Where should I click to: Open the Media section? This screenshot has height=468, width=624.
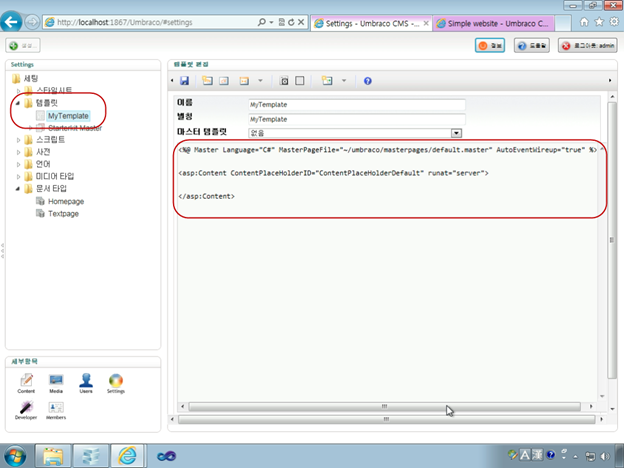coord(56,383)
